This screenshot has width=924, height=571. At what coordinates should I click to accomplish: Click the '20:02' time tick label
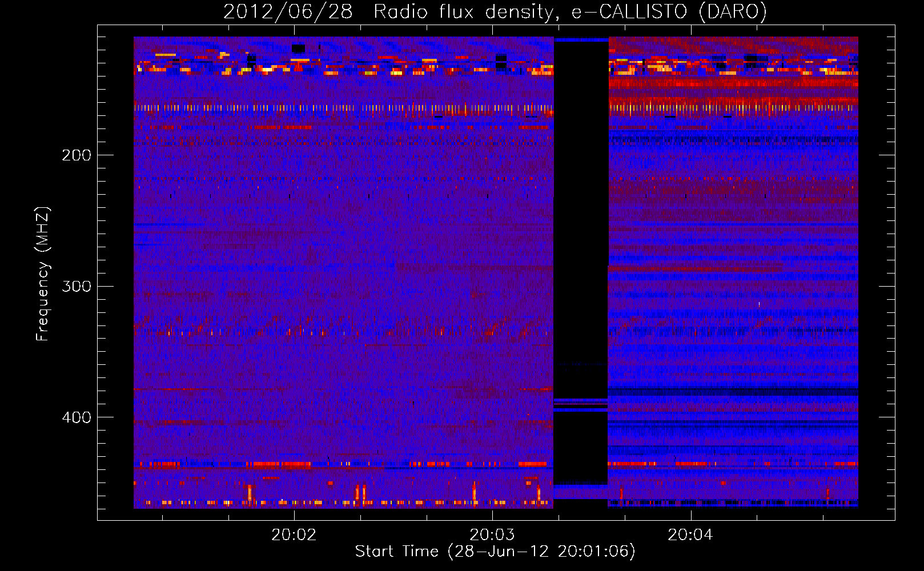tap(294, 535)
